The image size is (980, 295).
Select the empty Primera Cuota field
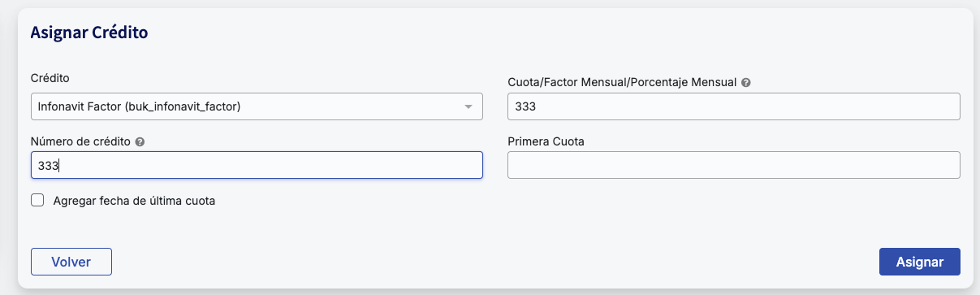(734, 165)
